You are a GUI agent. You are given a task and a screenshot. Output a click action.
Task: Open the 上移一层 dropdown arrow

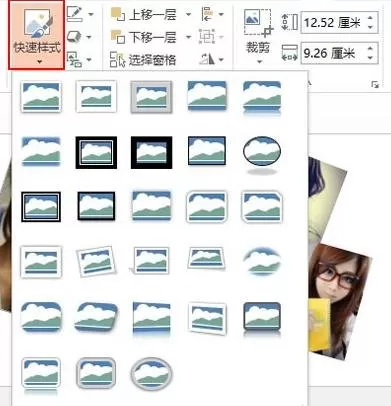[x=188, y=15]
